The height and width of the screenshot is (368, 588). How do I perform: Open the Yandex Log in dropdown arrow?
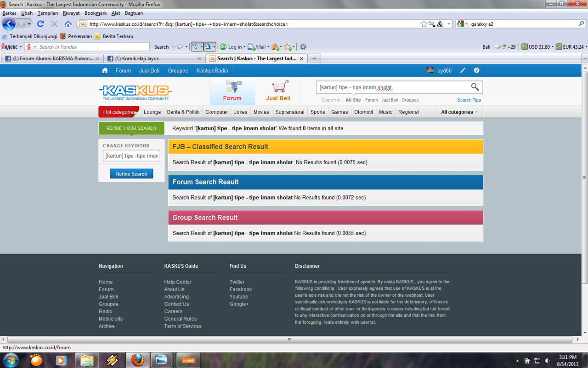tap(244, 47)
